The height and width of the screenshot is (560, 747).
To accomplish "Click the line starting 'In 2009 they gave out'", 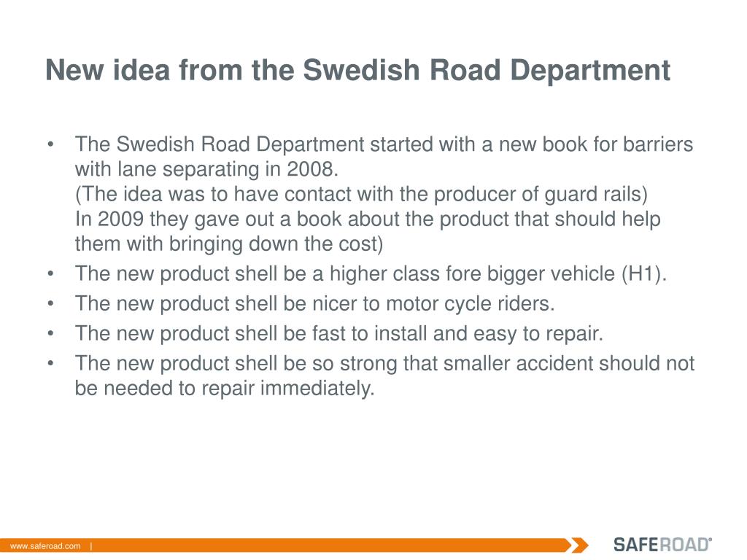I will pyautogui.click(x=368, y=219).
